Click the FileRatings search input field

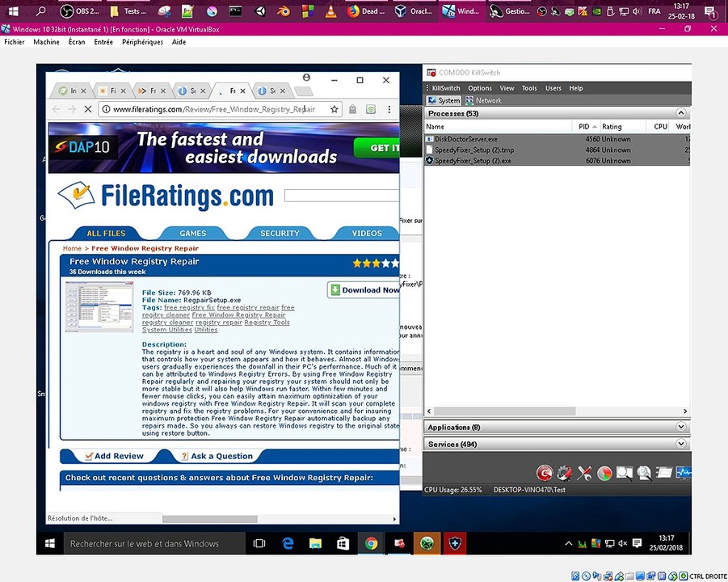(342, 196)
